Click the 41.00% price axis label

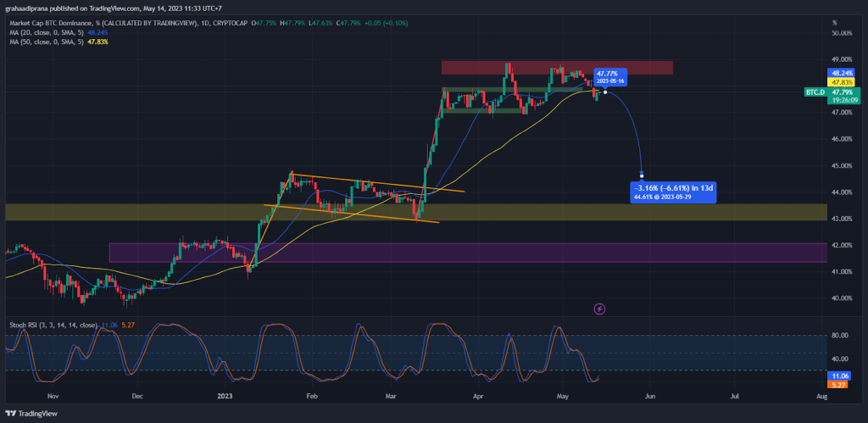842,272
